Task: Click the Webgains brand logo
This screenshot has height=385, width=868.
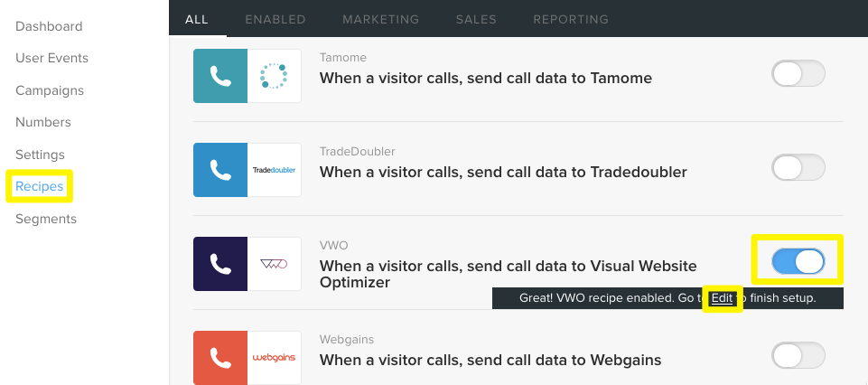Action: (x=274, y=358)
